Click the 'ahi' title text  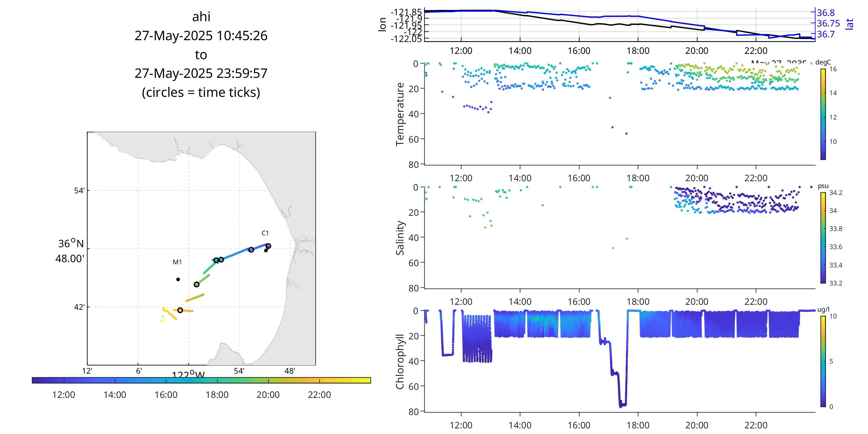coord(201,17)
